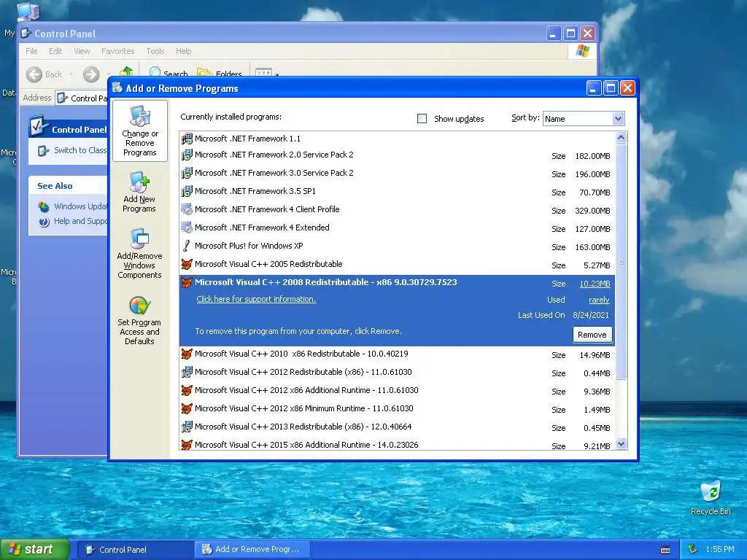Viewport: 747px width, 560px height.
Task: Click program list scrollbar down arrow
Action: pyautogui.click(x=621, y=444)
